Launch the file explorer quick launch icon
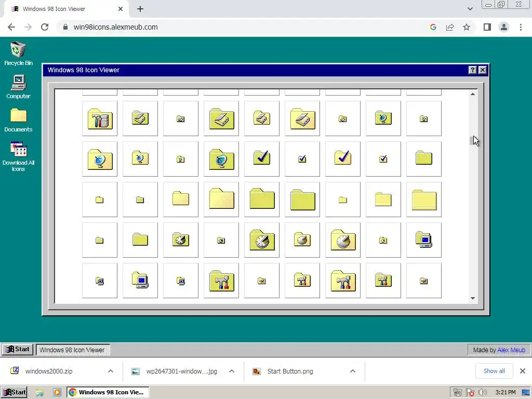 (x=39, y=393)
